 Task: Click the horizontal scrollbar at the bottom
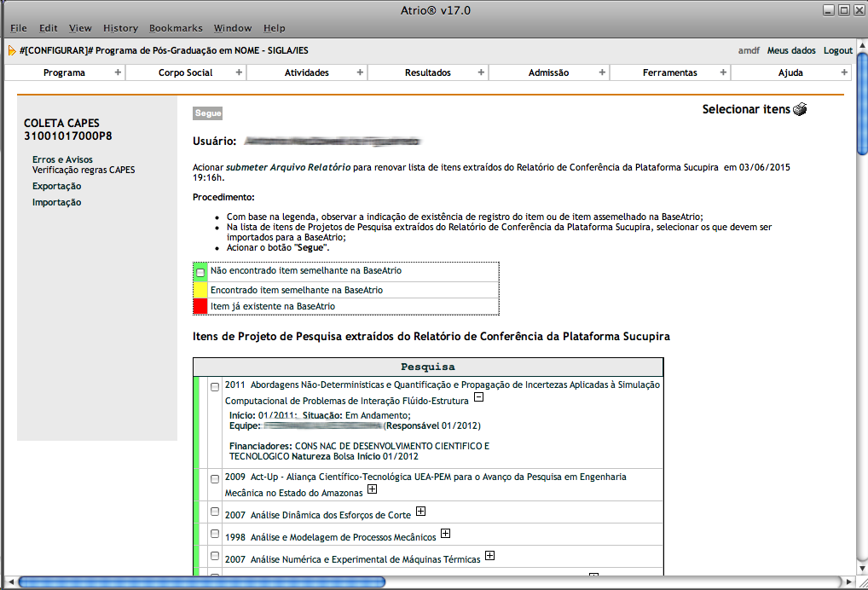point(426,582)
